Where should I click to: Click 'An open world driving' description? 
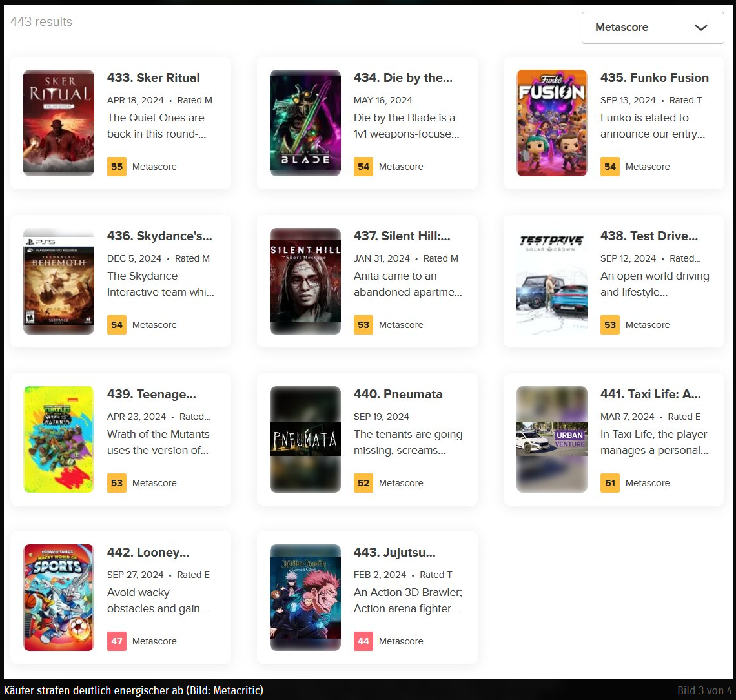click(x=655, y=284)
